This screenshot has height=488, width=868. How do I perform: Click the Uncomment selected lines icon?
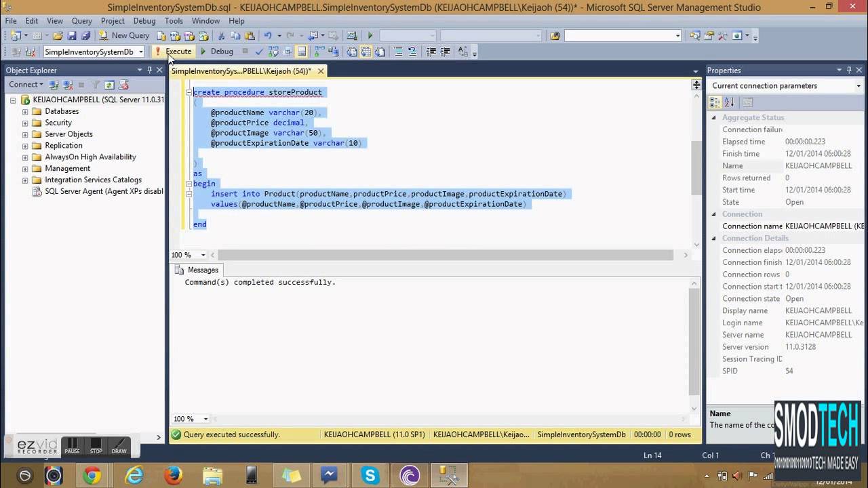412,52
